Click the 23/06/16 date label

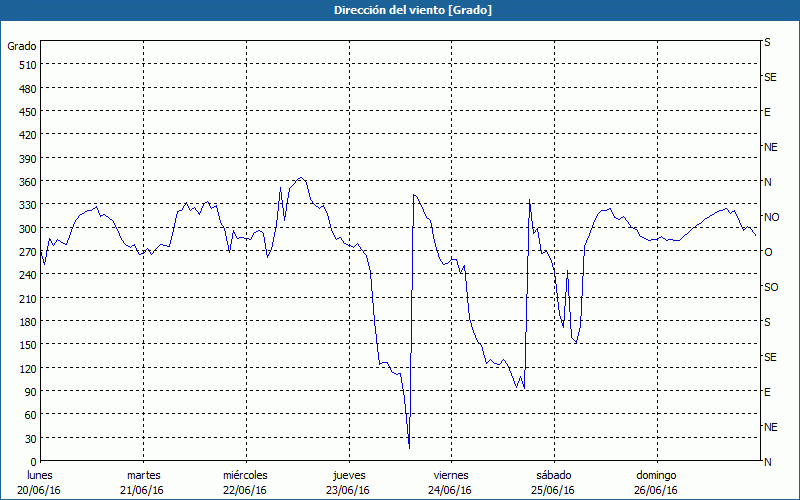[x=348, y=490]
